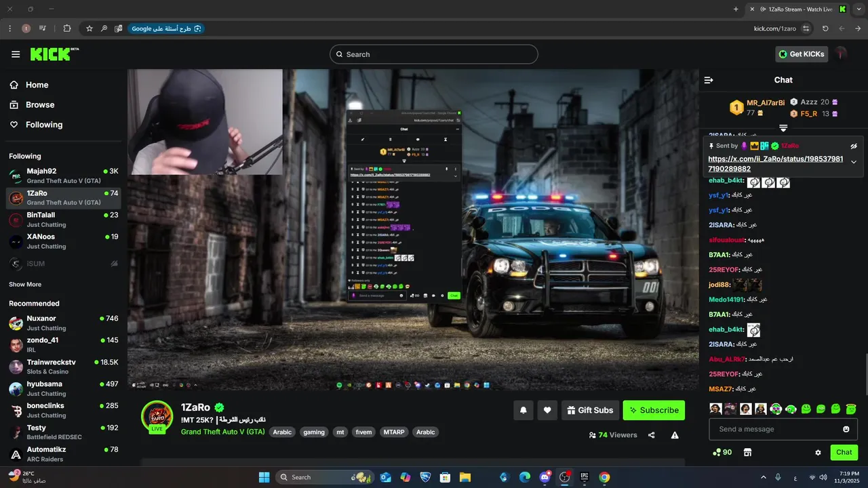
Task: Open the browser extensions puzzle icon
Action: pos(66,28)
